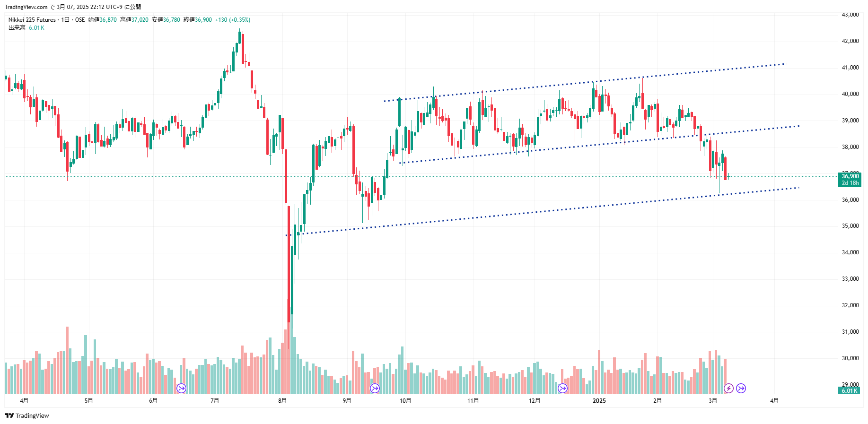Click the TradingView logo at bottom left

(x=27, y=416)
